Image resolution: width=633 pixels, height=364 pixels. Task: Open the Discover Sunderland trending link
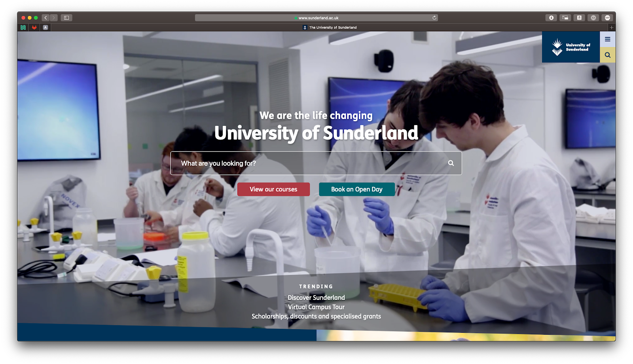tap(316, 298)
